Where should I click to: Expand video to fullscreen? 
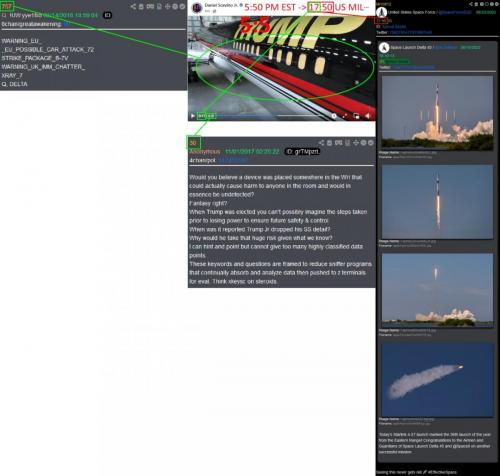coord(345,116)
